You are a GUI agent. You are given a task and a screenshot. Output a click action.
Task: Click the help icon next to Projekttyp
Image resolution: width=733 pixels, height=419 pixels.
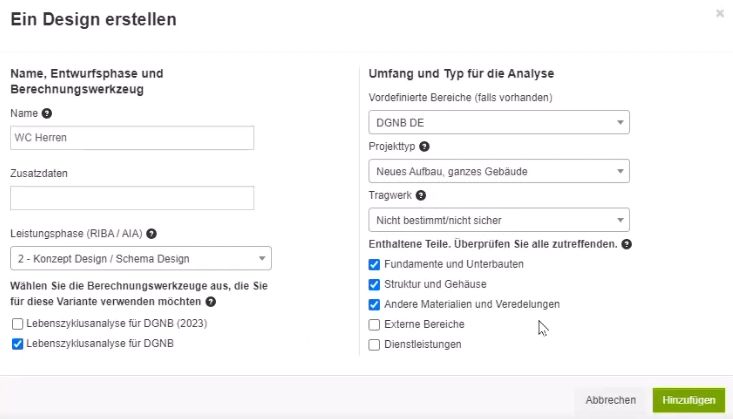coord(424,146)
